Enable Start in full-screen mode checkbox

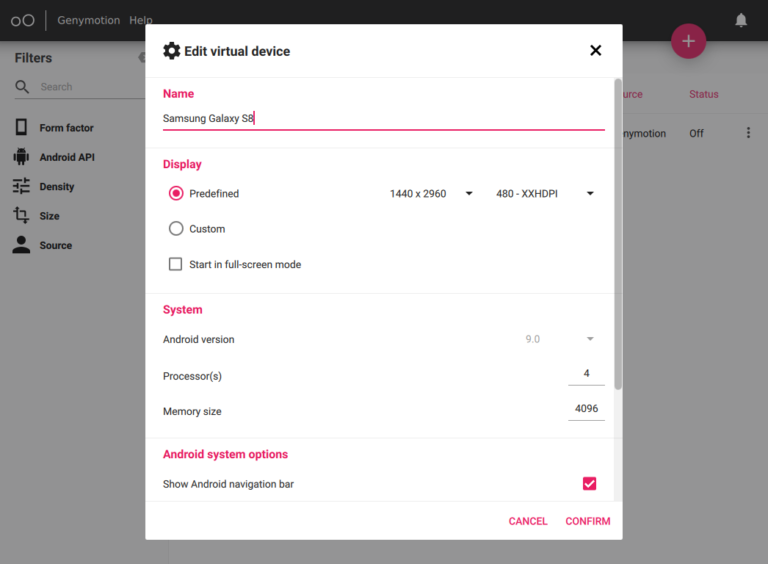(176, 265)
